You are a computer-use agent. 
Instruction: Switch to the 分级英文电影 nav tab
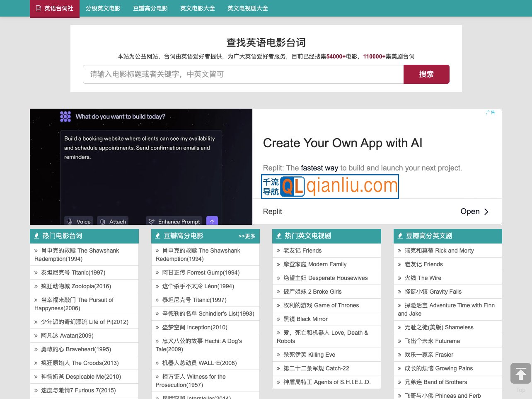click(103, 8)
